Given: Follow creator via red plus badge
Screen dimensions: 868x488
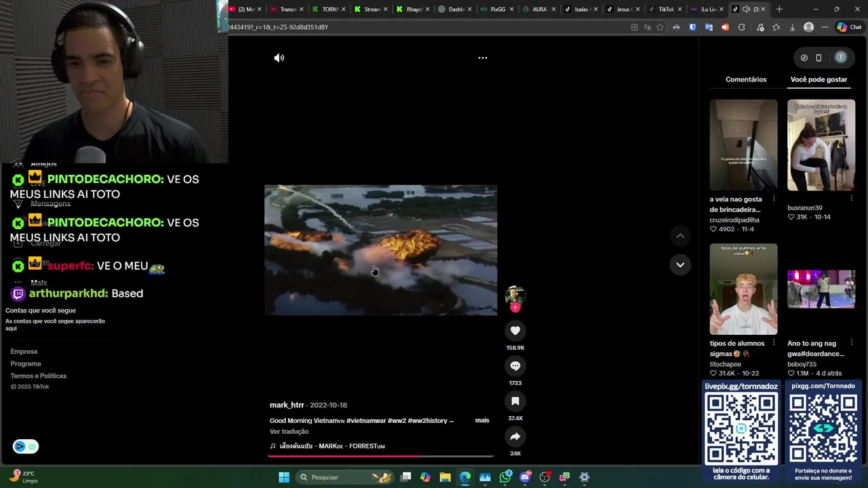Looking at the screenshot, I should coord(515,308).
